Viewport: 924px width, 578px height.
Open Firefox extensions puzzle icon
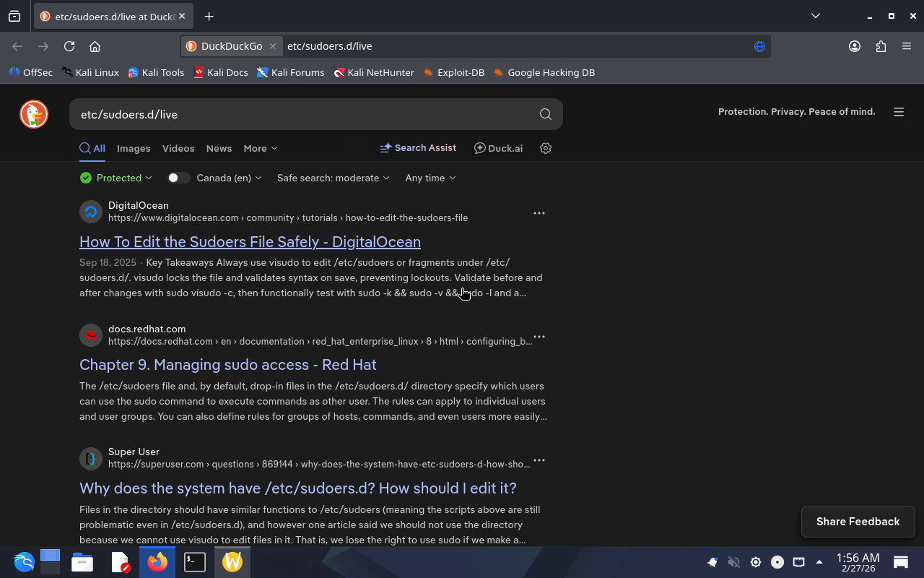pyautogui.click(x=881, y=46)
